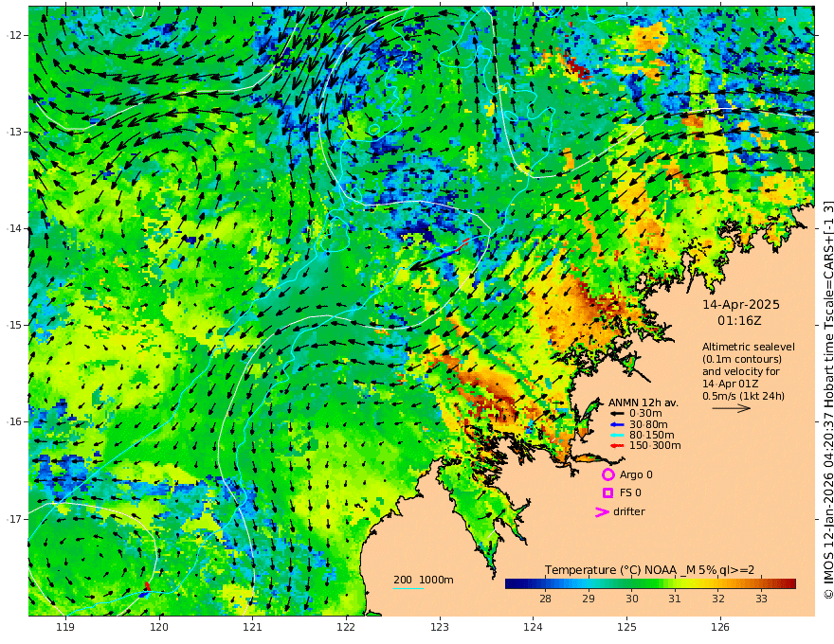Click the 'Argo 0' legend label
834x644 pixels.
(636, 475)
